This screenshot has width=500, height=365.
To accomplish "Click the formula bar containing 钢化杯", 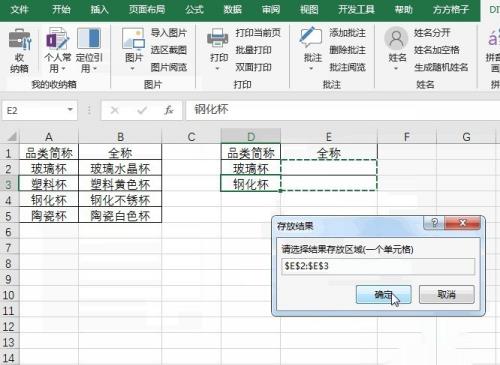I will click(x=342, y=110).
